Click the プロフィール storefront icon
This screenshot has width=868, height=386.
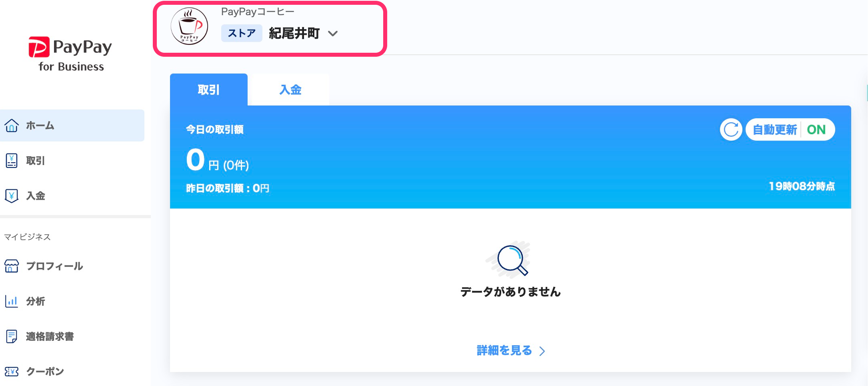point(12,266)
